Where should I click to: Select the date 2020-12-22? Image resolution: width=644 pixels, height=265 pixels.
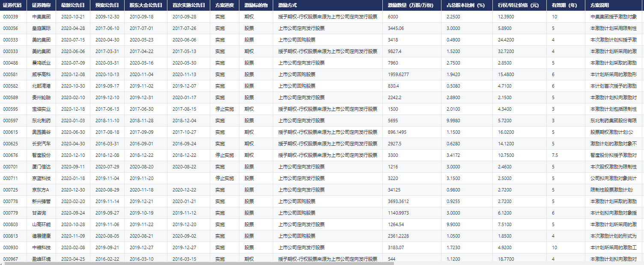click(184, 190)
